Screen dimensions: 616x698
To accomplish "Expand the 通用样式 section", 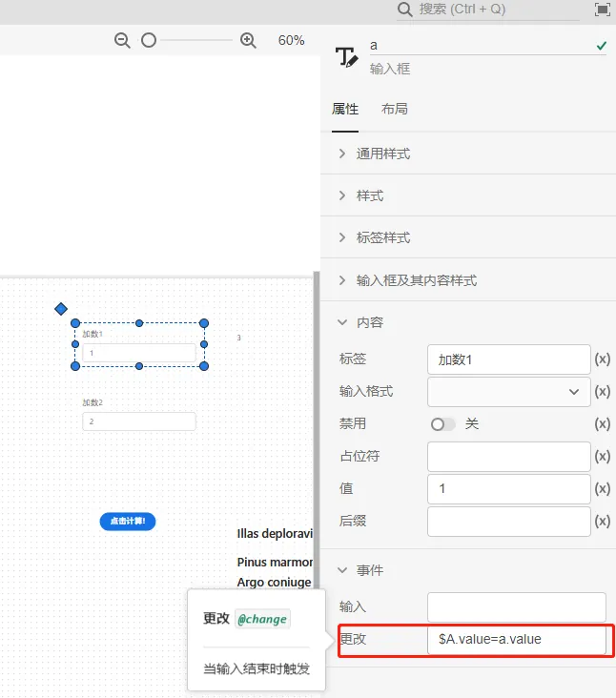I will [x=382, y=154].
